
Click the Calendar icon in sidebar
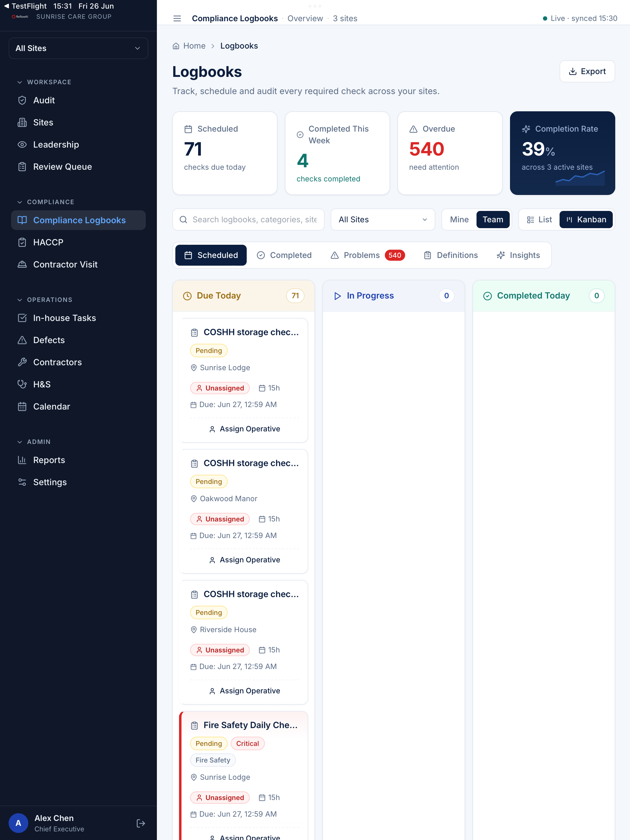click(22, 406)
